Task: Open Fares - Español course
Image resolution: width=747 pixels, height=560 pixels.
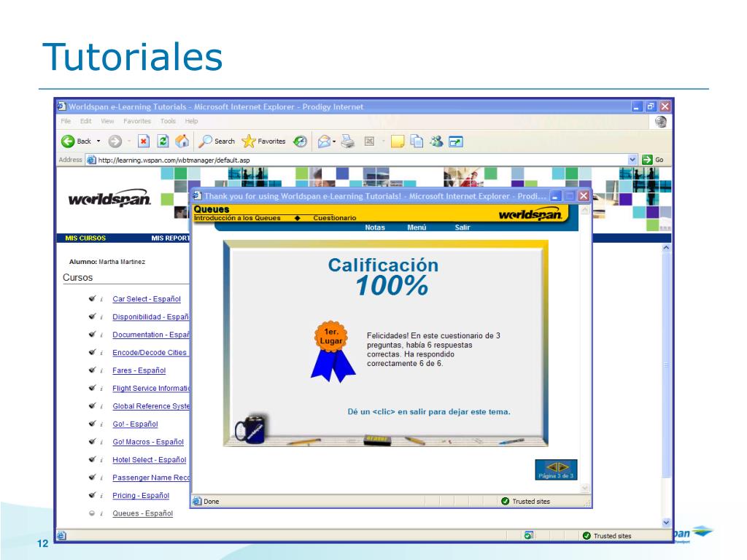Action: click(139, 370)
